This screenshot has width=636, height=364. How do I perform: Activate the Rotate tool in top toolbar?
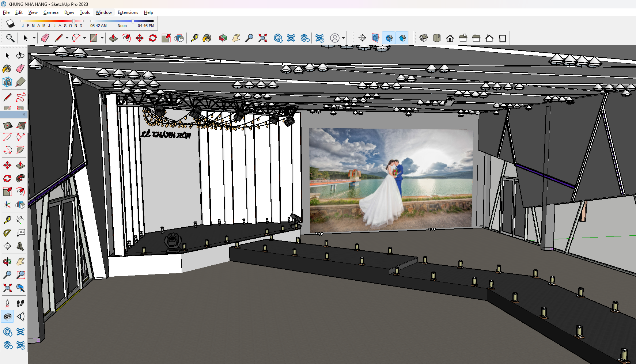tap(153, 38)
